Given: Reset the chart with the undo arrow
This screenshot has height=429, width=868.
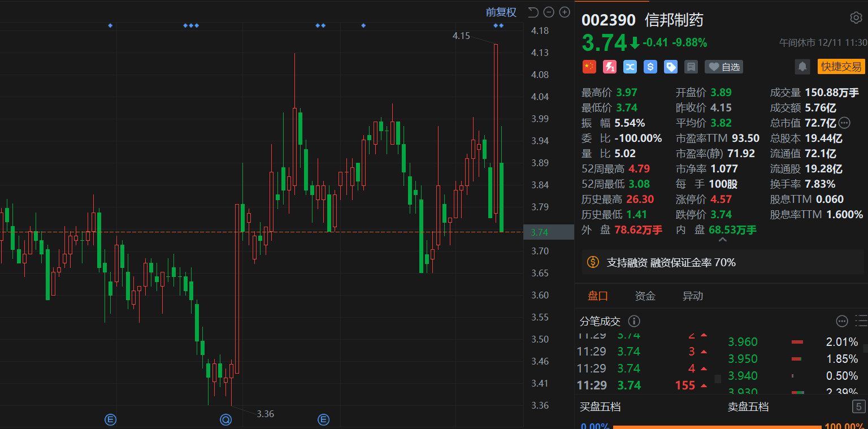Looking at the screenshot, I should (x=532, y=12).
